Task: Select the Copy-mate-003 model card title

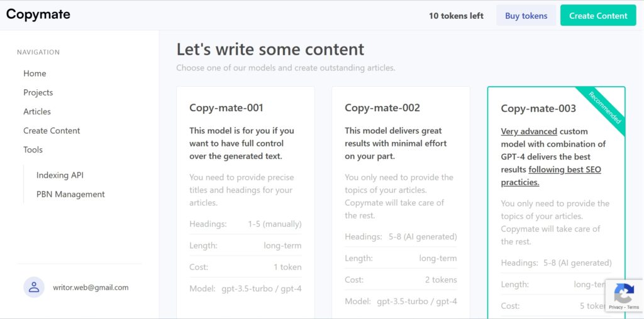Action: (538, 109)
